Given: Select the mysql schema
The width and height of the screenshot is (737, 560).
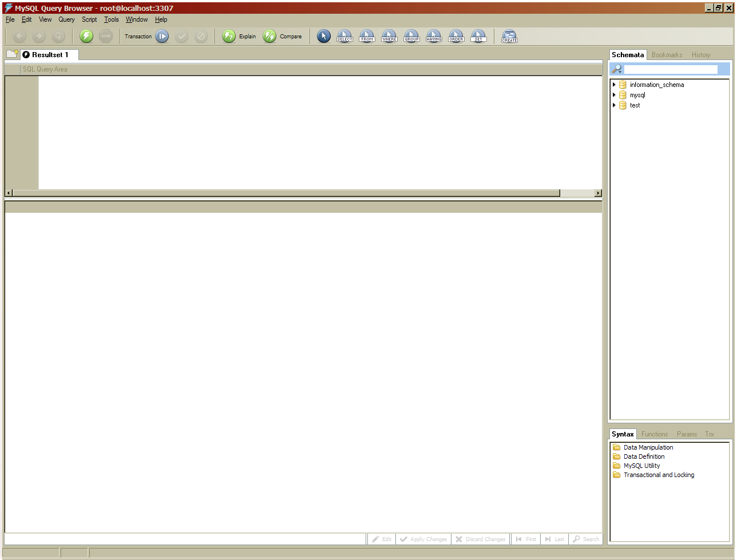Looking at the screenshot, I should click(x=637, y=95).
